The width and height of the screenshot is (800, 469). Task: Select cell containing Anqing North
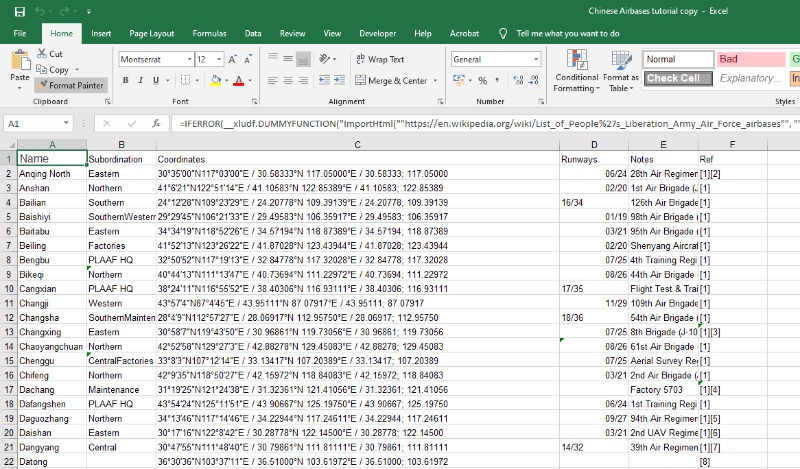pyautogui.click(x=52, y=174)
